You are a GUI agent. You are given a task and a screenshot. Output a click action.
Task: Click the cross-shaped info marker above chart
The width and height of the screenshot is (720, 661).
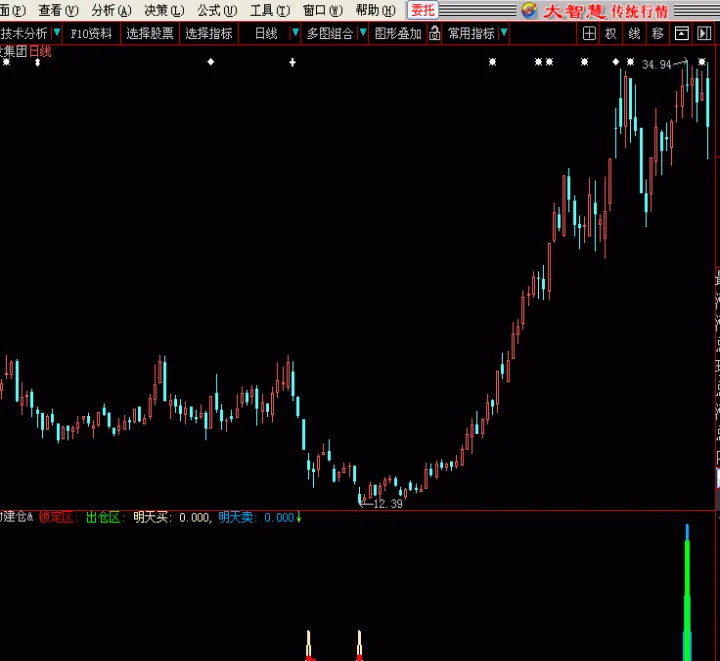[x=292, y=62]
